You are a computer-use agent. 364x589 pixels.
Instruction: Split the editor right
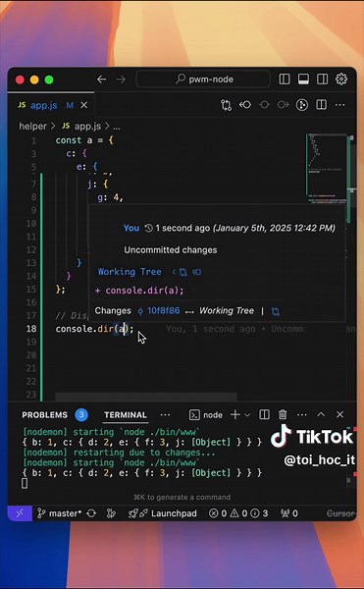click(x=321, y=105)
